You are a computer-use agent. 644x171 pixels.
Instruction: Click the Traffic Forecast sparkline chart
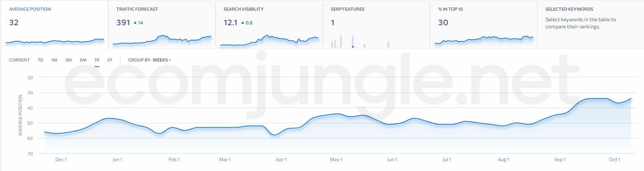click(162, 40)
